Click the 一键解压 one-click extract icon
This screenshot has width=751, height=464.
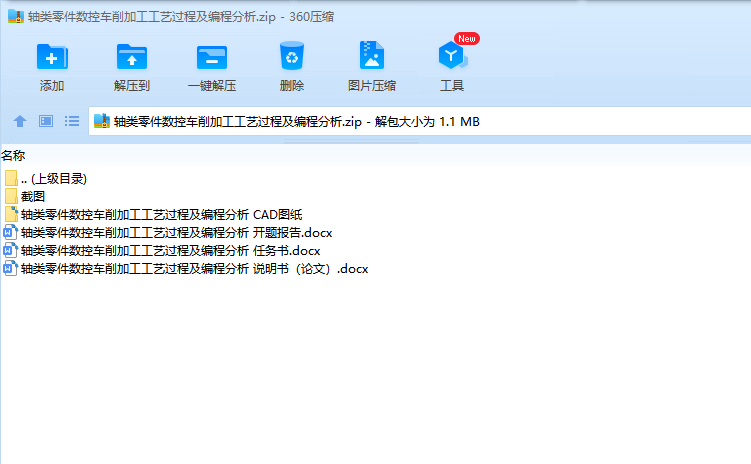point(212,57)
